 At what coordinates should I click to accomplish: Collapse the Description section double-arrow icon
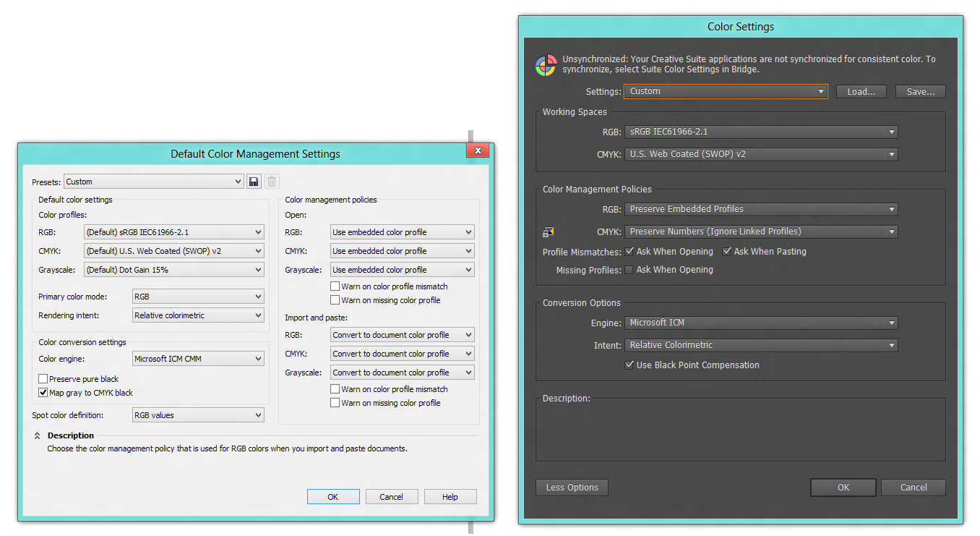[37, 435]
